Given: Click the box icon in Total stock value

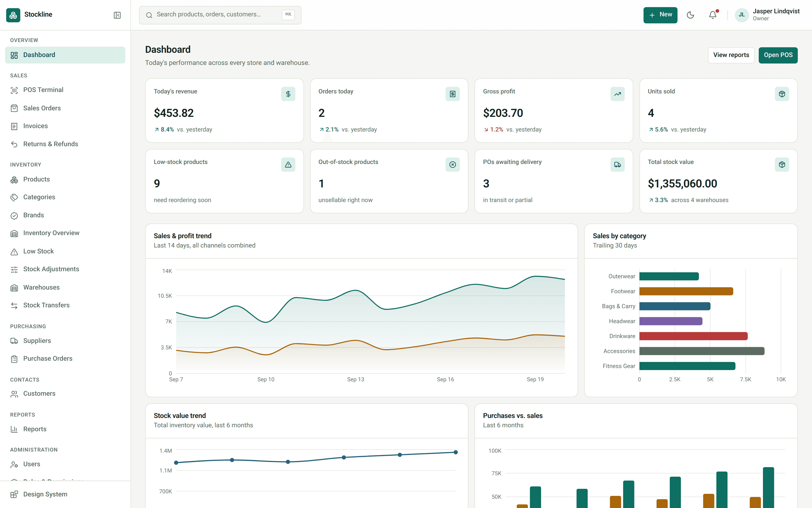Looking at the screenshot, I should [x=782, y=165].
